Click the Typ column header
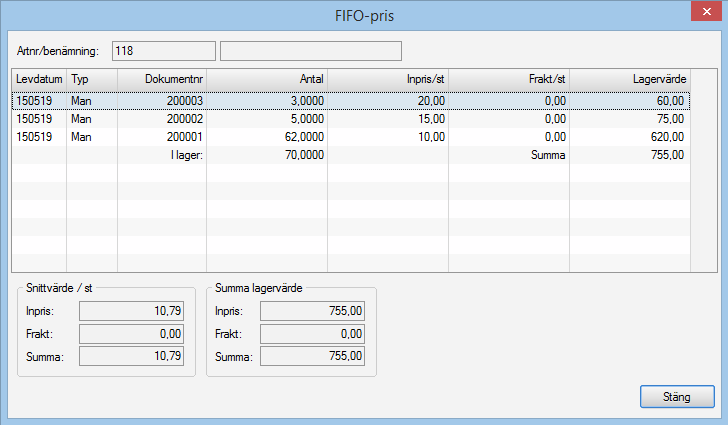This screenshot has width=728, height=425. pyautogui.click(x=91, y=78)
